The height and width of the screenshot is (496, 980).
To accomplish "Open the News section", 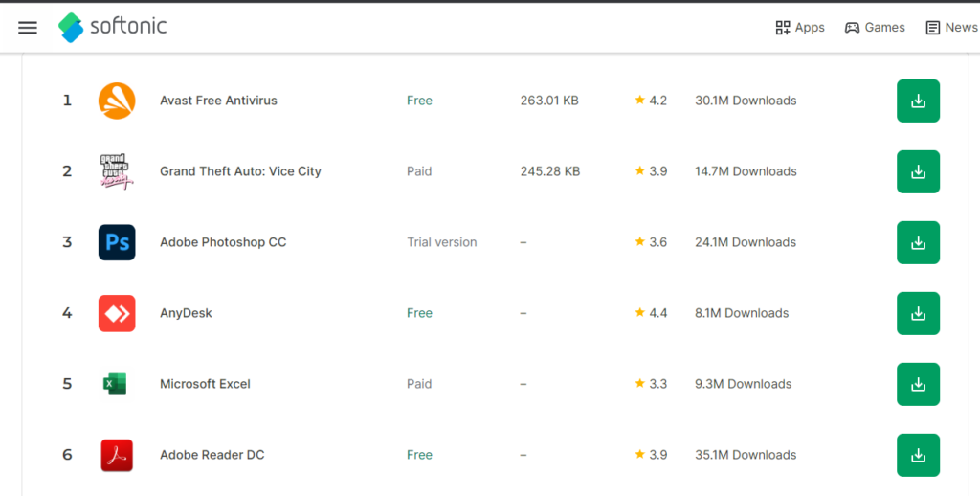I will (951, 28).
